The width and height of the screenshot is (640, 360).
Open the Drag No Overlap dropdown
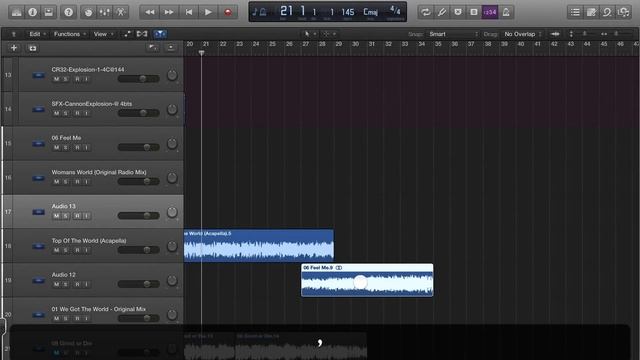coord(522,34)
